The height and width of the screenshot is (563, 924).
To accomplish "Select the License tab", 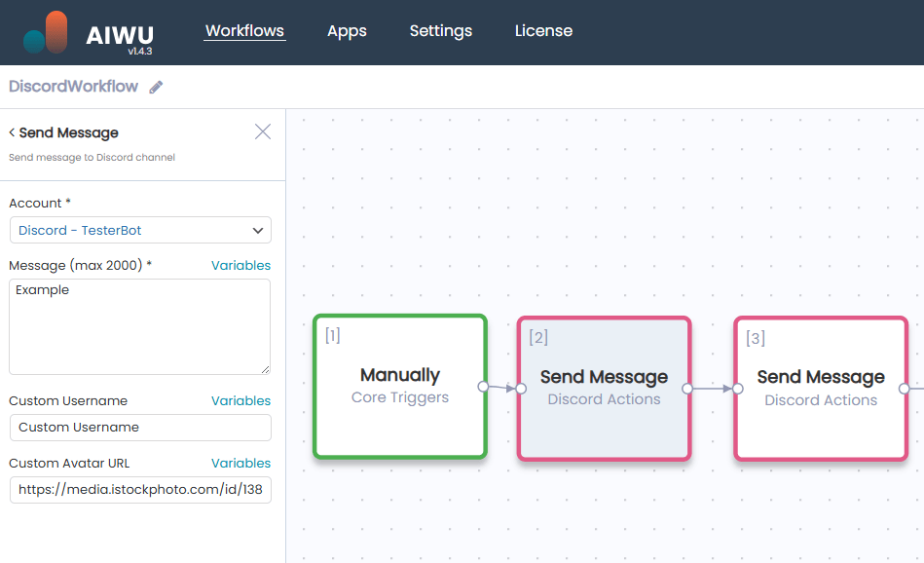I will coord(543,31).
